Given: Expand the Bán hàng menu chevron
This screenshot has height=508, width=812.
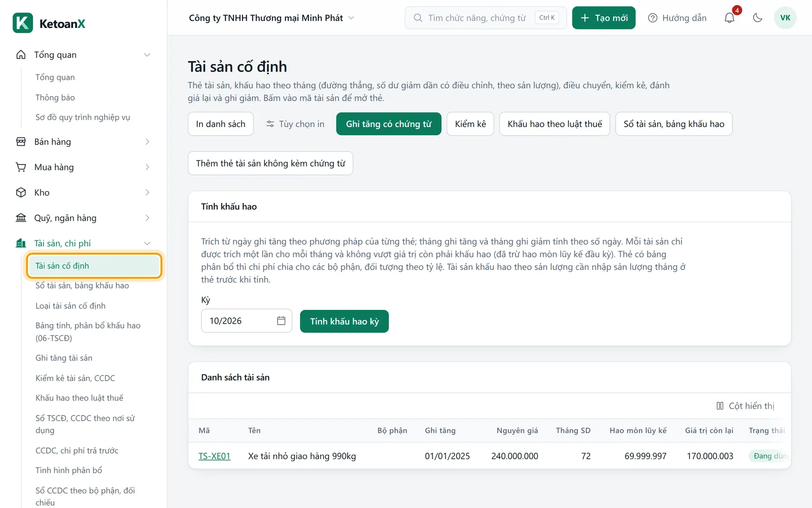Looking at the screenshot, I should [x=147, y=142].
